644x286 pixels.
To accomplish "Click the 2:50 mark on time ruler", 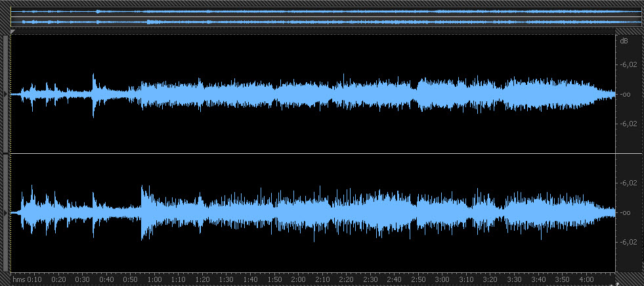I will coord(419,279).
